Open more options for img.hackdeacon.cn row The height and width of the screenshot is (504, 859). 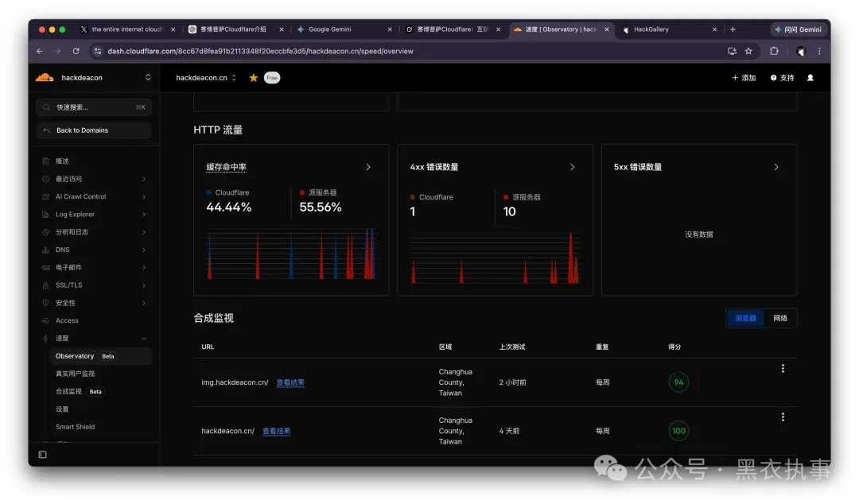tap(783, 369)
